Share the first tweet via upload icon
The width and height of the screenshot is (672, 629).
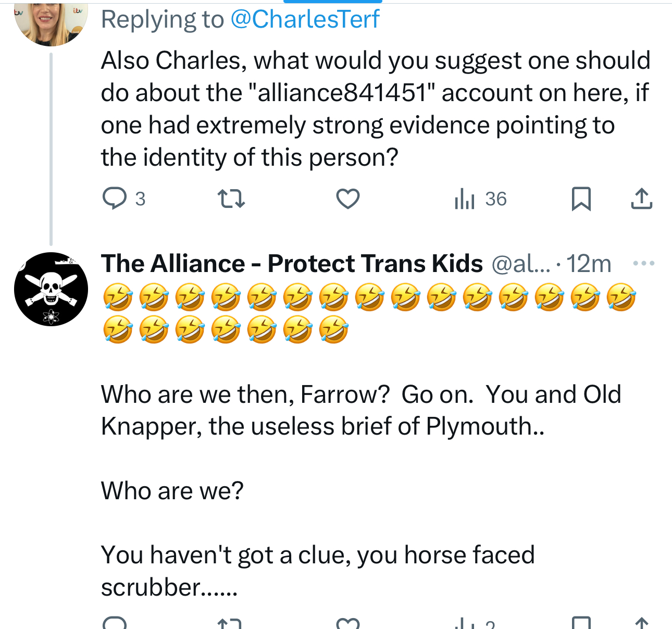tap(641, 199)
